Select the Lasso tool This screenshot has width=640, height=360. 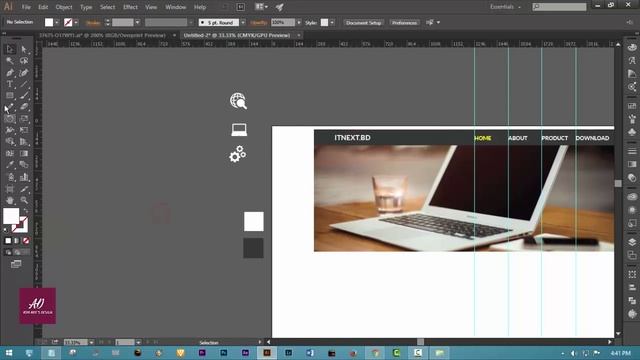click(24, 61)
